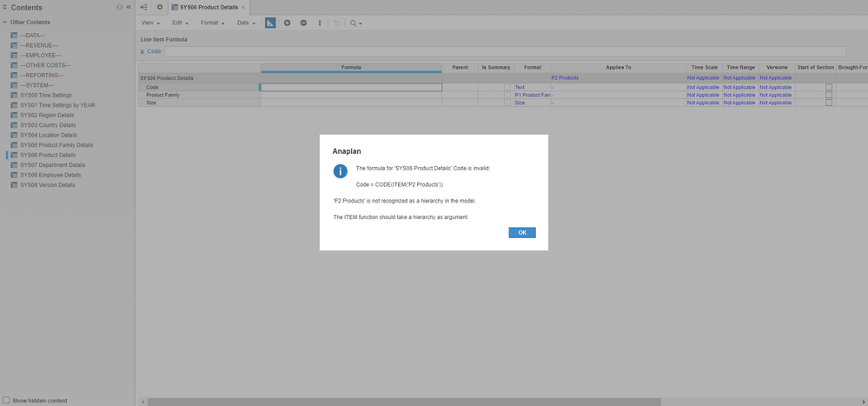This screenshot has height=406, width=868.
Task: Click the settings gear tab icon
Action: [160, 7]
